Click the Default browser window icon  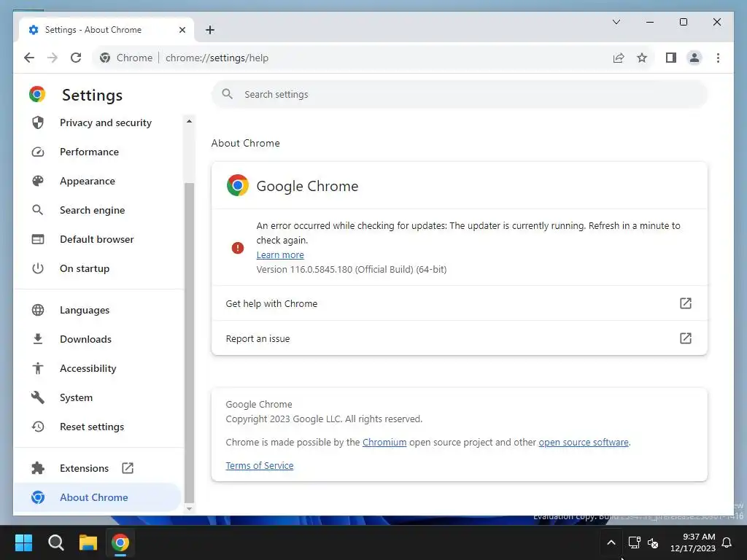38,239
